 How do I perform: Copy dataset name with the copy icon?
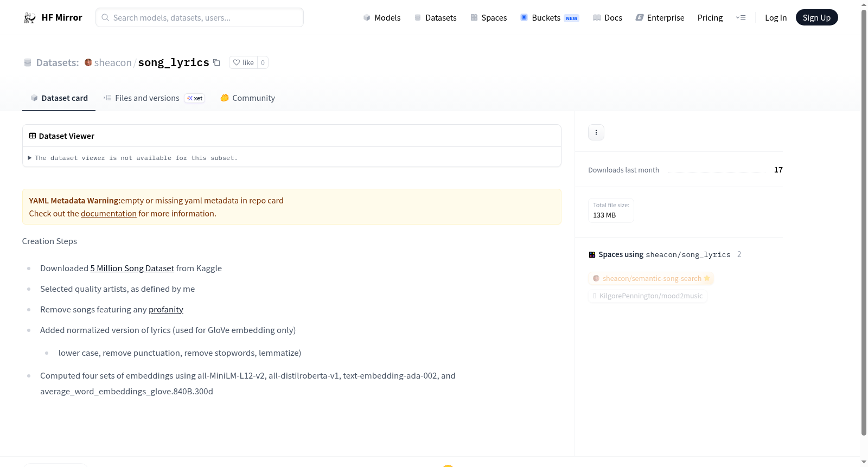[216, 62]
